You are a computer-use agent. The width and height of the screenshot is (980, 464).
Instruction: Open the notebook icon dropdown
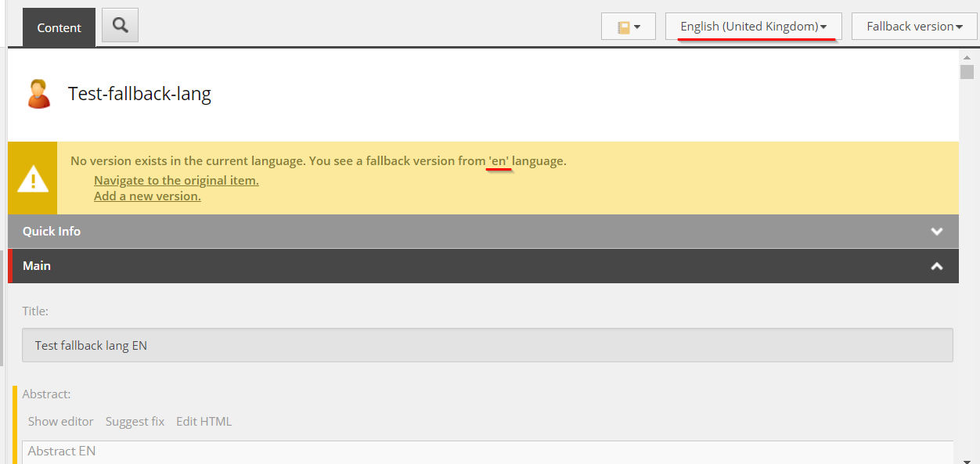(x=629, y=27)
